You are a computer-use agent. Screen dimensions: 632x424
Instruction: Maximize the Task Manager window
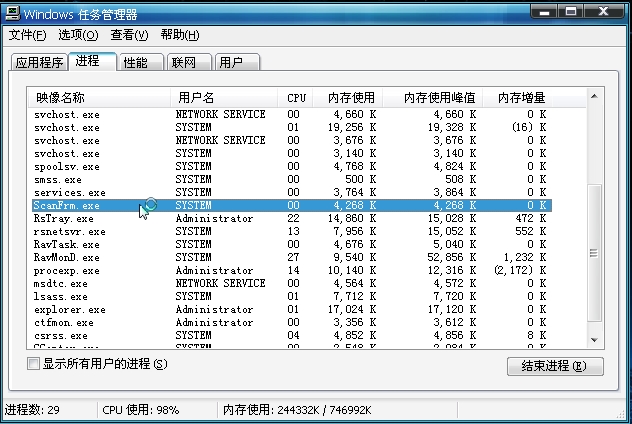click(x=571, y=12)
